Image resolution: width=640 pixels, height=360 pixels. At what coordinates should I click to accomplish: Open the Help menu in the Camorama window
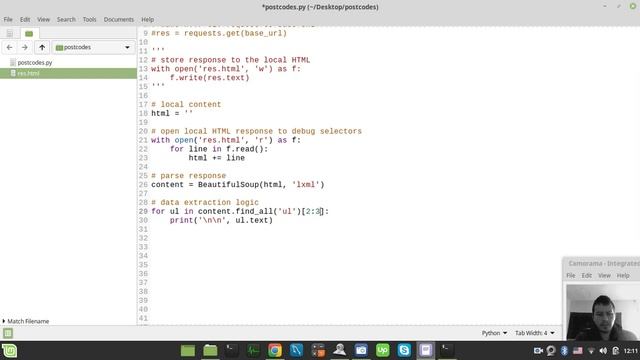[x=623, y=276]
